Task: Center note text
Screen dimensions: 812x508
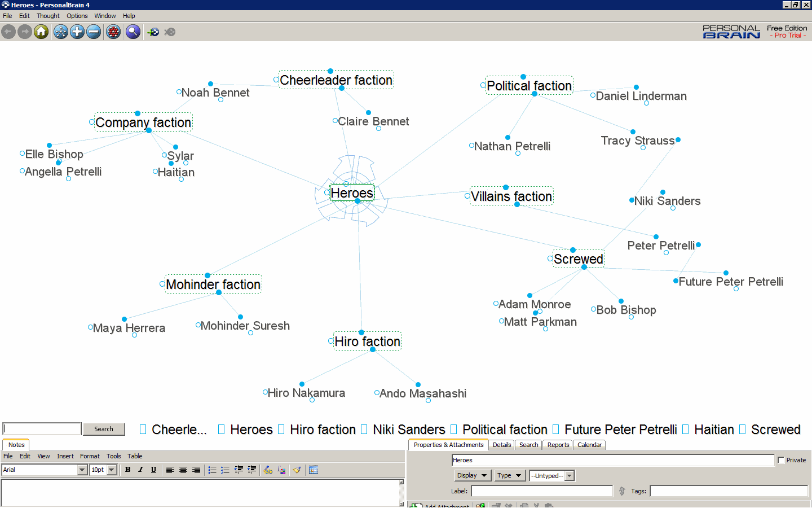Action: click(x=183, y=470)
